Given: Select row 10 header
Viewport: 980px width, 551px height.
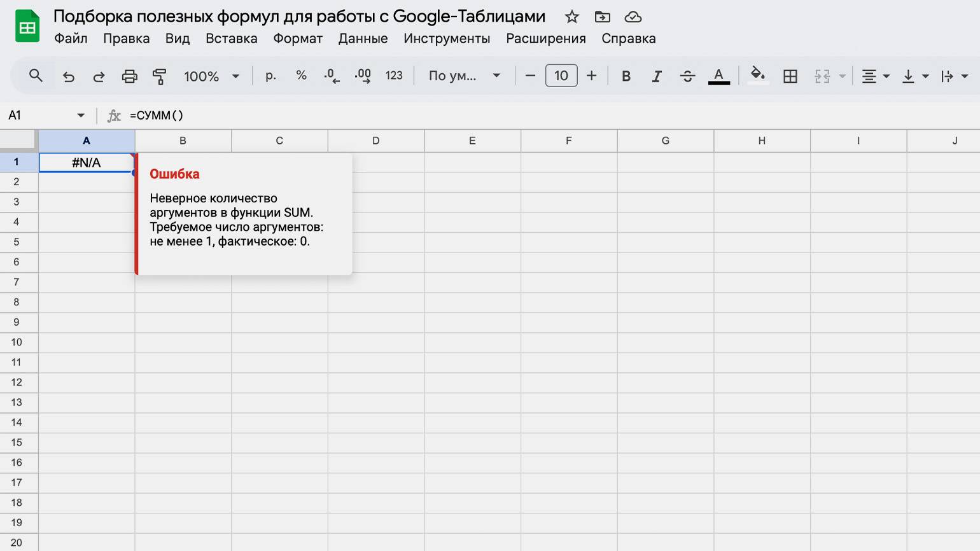Looking at the screenshot, I should click(x=19, y=342).
